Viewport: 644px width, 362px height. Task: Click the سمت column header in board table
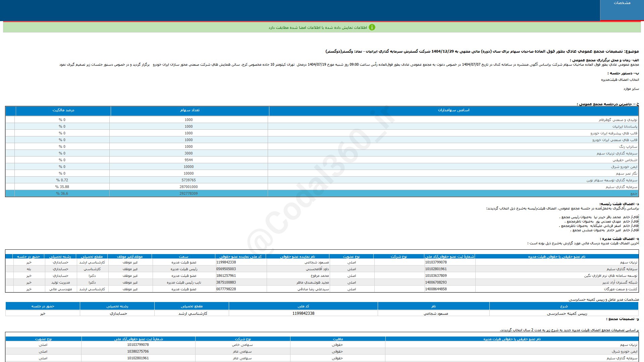183,256
